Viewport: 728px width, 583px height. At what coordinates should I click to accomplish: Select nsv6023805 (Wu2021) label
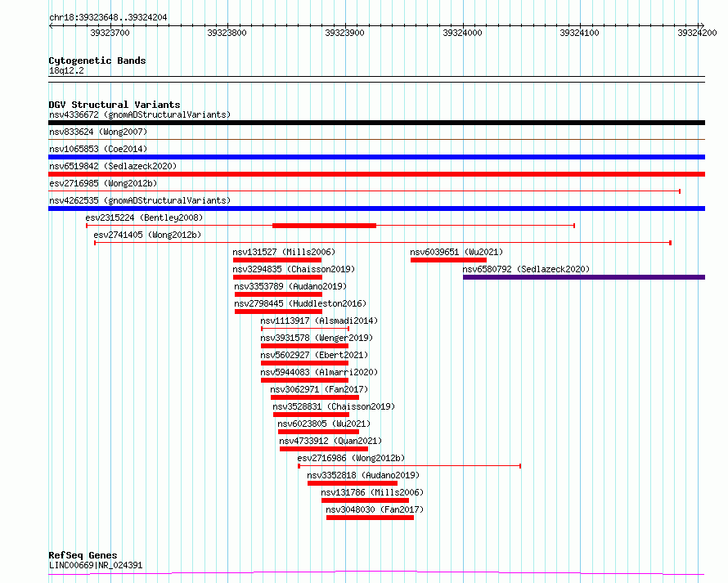tap(324, 424)
